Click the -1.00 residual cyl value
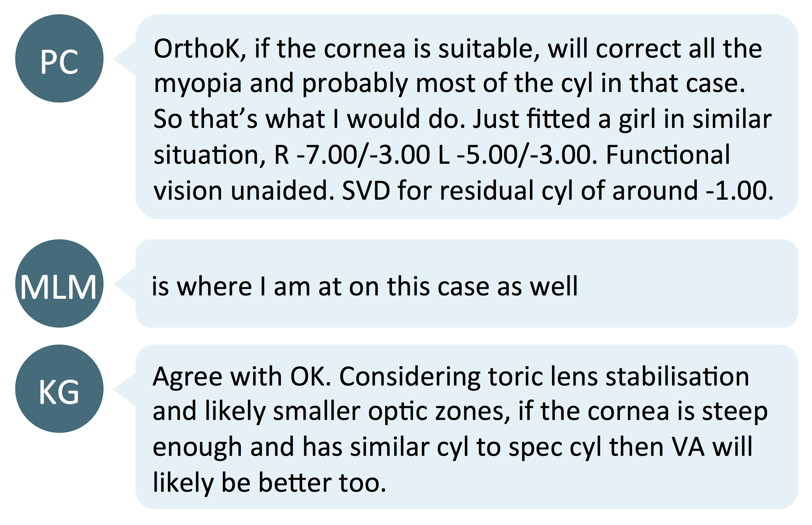The image size is (812, 525). tap(739, 190)
